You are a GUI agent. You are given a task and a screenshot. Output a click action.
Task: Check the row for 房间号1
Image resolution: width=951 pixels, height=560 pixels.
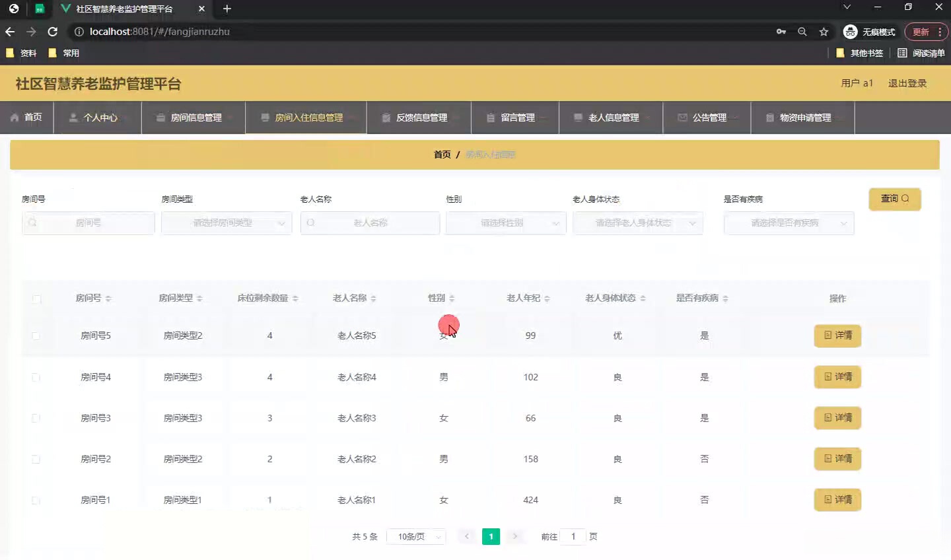click(36, 500)
